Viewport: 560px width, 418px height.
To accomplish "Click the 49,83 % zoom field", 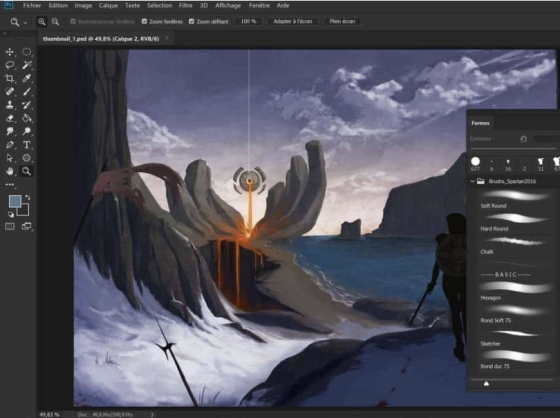I will [49, 415].
